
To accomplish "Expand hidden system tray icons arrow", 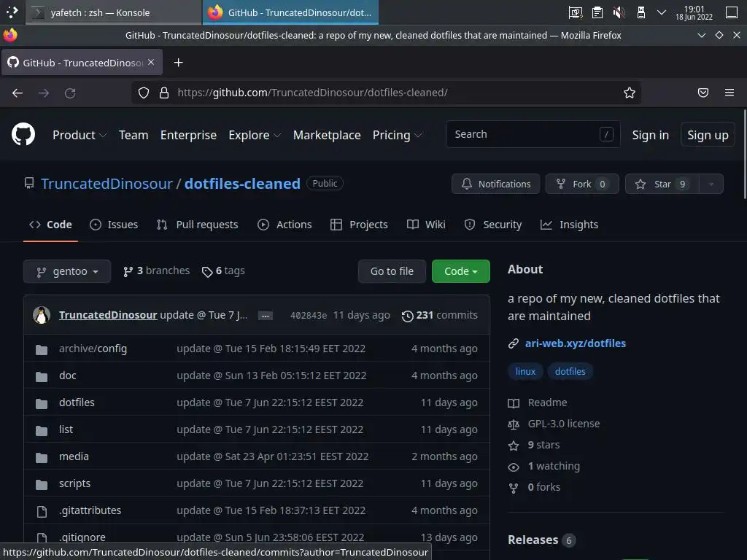I will pos(661,12).
